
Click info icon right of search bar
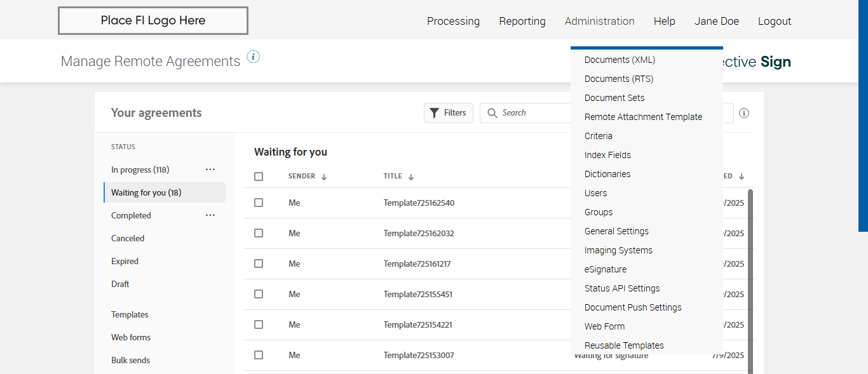click(744, 113)
